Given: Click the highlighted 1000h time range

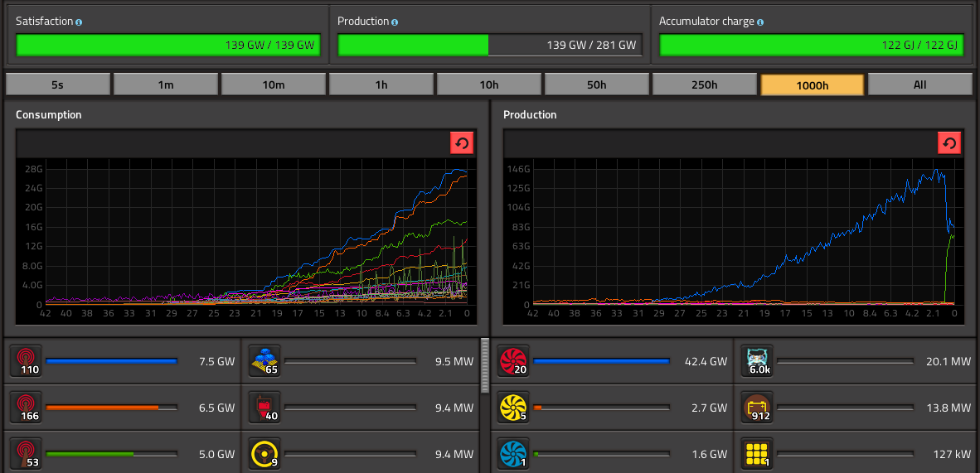Looking at the screenshot, I should [x=813, y=84].
